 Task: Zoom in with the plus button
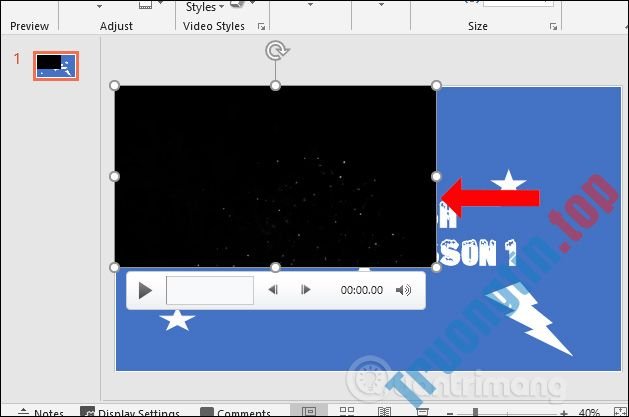point(564,413)
